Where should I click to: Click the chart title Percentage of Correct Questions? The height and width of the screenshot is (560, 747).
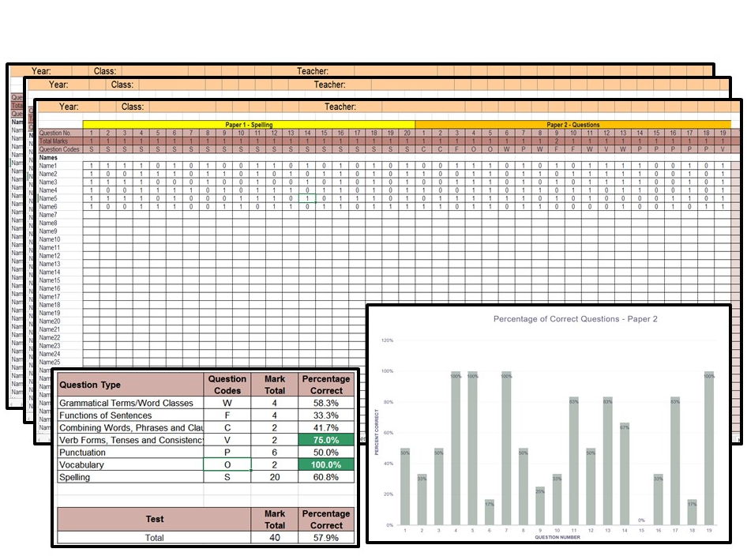click(x=575, y=319)
